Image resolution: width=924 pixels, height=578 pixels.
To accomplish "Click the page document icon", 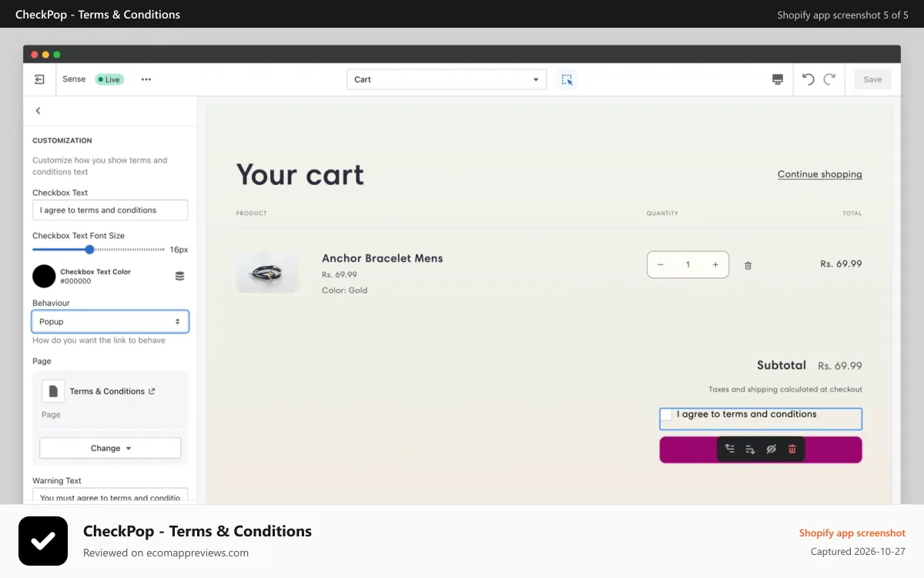I will 53,391.
